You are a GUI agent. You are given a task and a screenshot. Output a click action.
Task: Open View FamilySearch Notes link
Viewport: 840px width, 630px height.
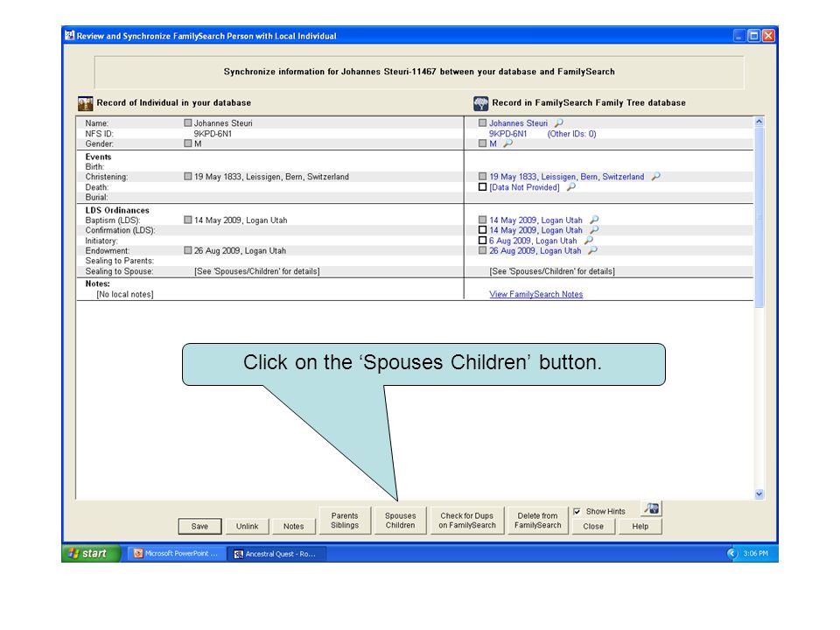(535, 294)
